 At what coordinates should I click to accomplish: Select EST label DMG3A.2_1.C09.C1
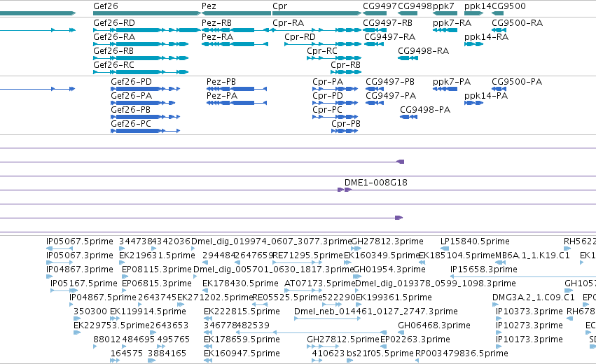click(533, 297)
